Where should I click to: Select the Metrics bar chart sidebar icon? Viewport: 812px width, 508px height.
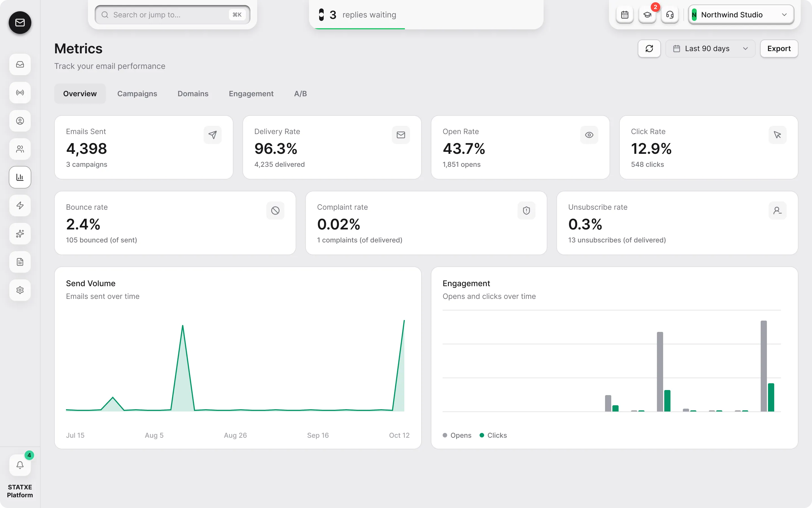[x=20, y=177]
